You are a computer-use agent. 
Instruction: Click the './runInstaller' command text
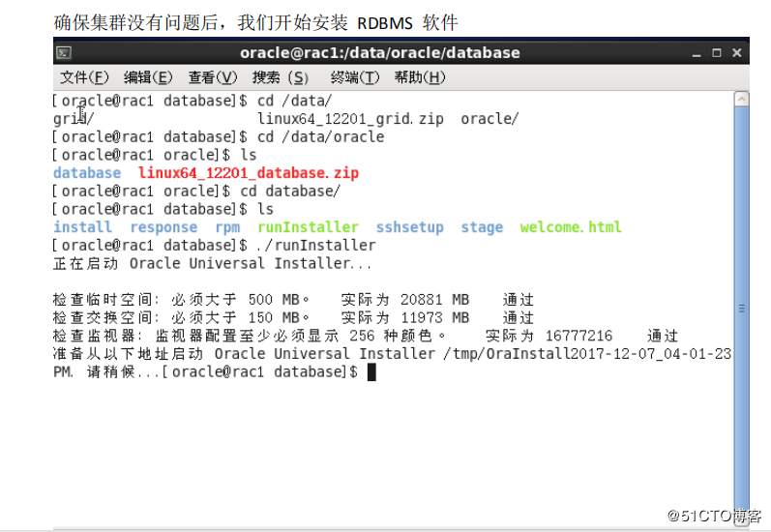pos(316,246)
